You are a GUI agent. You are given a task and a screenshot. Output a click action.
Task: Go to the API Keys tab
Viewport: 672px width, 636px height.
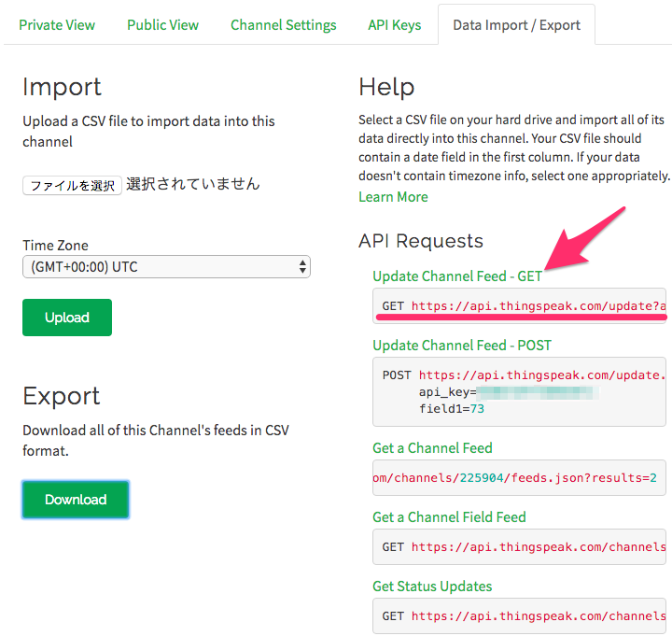click(x=394, y=25)
